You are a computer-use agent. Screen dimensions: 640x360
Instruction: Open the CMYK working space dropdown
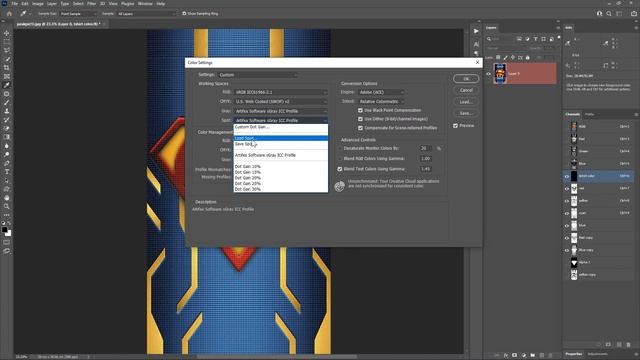(281, 102)
